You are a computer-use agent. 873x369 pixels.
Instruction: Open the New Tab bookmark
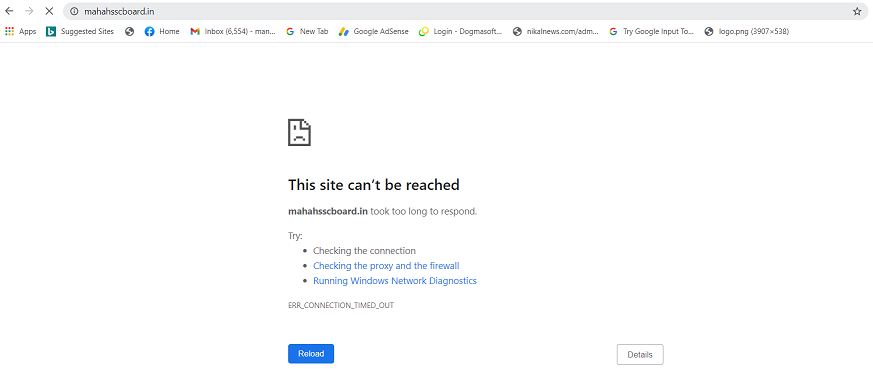pyautogui.click(x=307, y=32)
